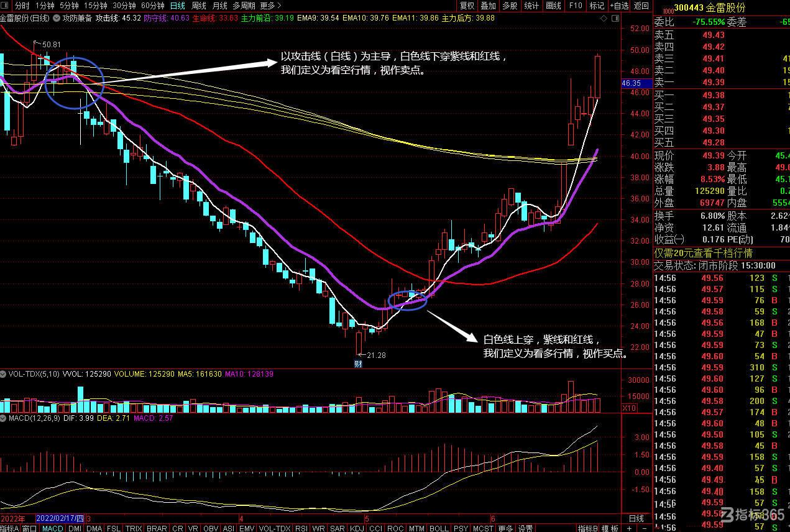Click the 画线 drawing tools button
The image size is (790, 532).
[x=553, y=6]
